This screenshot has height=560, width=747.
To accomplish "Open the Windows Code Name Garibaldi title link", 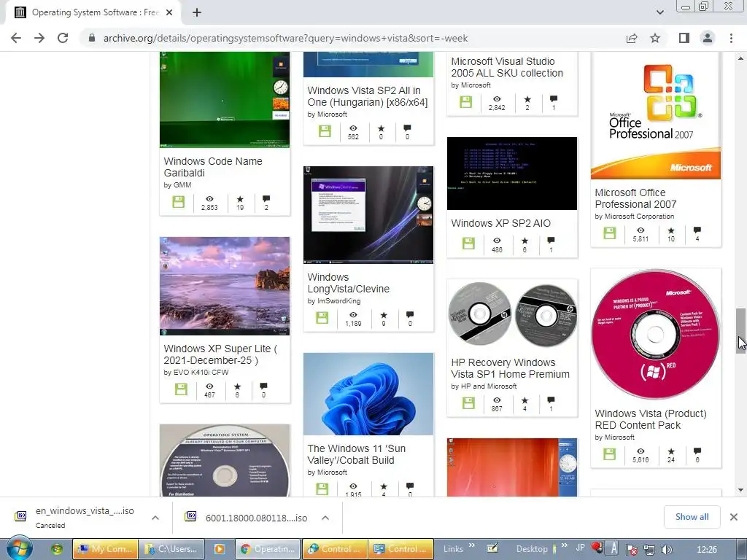I will click(x=213, y=167).
